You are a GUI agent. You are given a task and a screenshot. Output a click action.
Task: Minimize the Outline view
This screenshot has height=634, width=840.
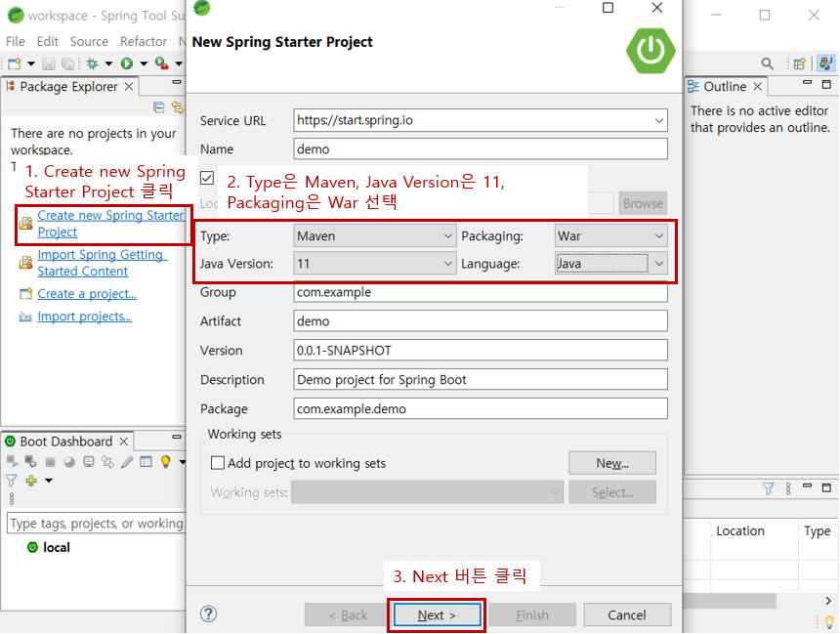click(x=808, y=83)
